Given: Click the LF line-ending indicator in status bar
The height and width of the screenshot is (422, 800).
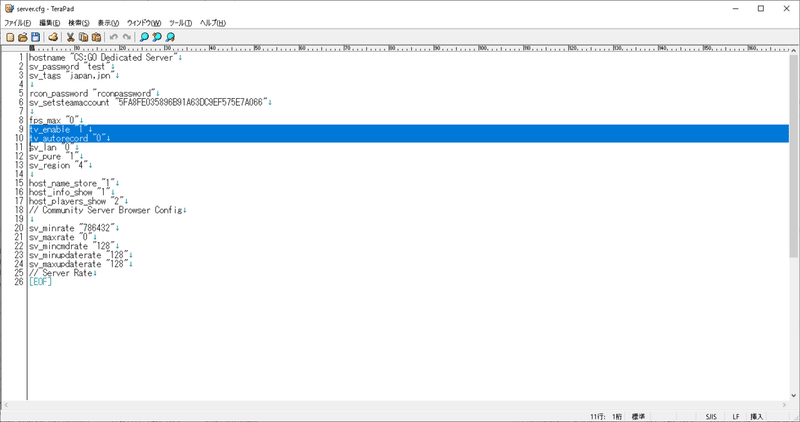Looking at the screenshot, I should [736, 416].
